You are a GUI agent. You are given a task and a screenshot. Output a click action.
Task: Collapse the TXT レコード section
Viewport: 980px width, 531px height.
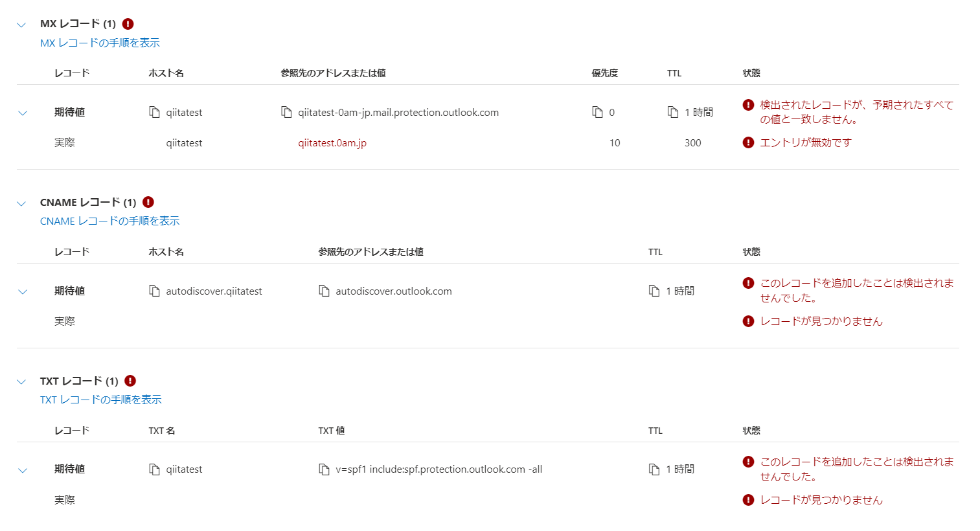tap(21, 381)
